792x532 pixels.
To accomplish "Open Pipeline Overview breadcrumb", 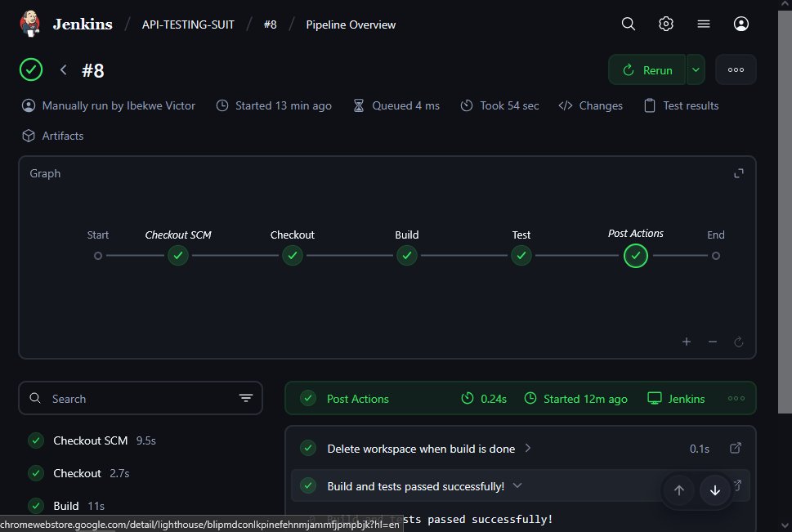I will [351, 25].
